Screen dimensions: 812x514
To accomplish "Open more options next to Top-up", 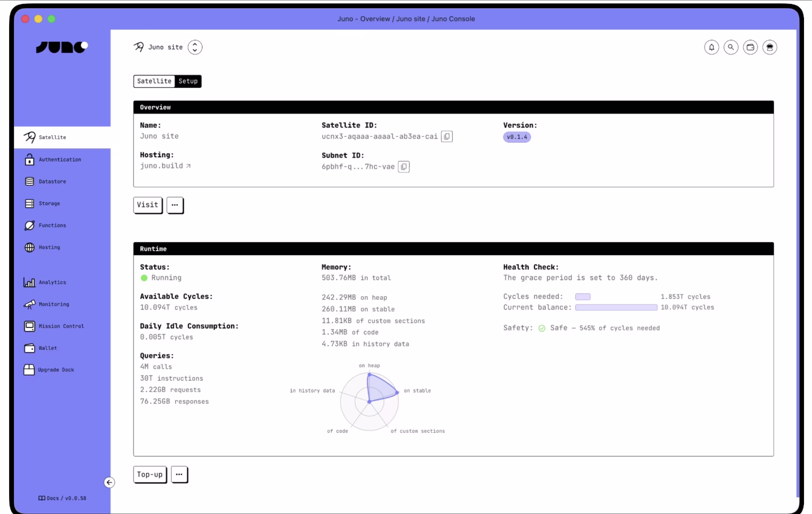I will tap(179, 474).
